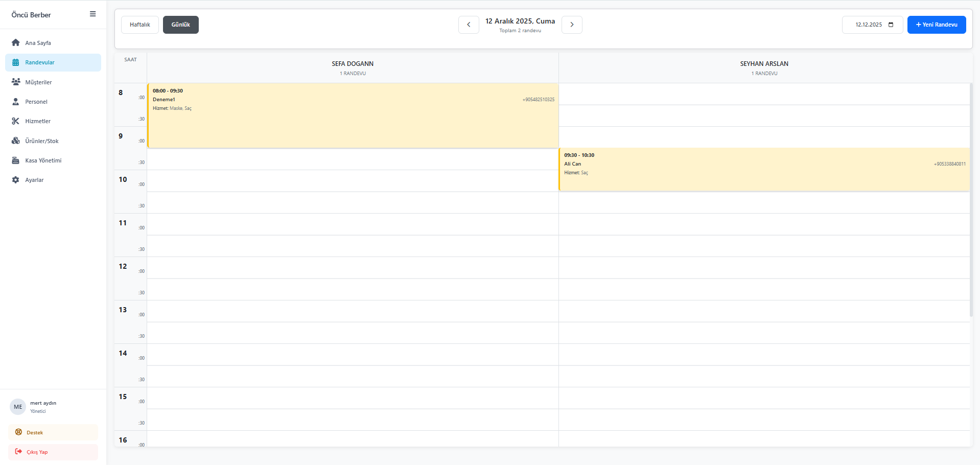
Task: Open Ana Sayfa home icon
Action: coord(16,43)
